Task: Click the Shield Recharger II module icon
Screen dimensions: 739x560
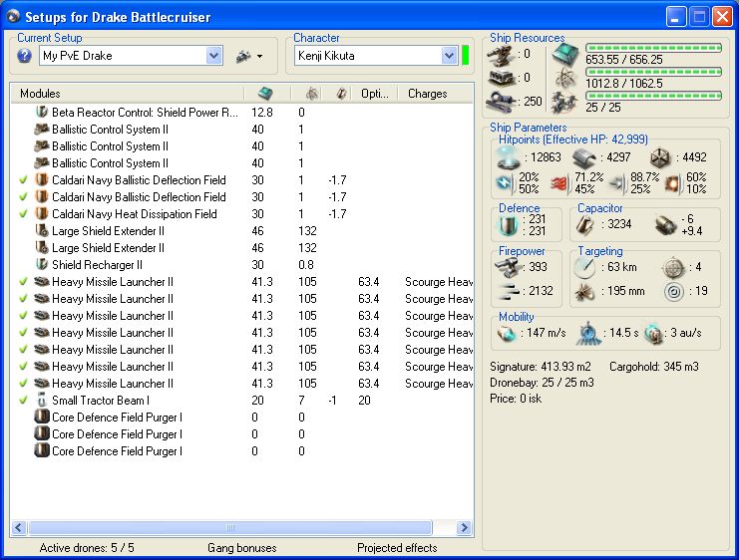Action: (x=42, y=265)
